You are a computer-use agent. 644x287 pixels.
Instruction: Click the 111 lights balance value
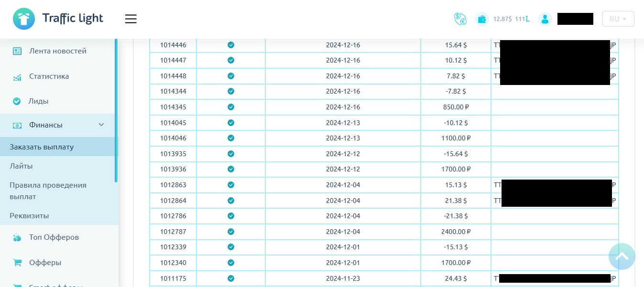(x=522, y=19)
